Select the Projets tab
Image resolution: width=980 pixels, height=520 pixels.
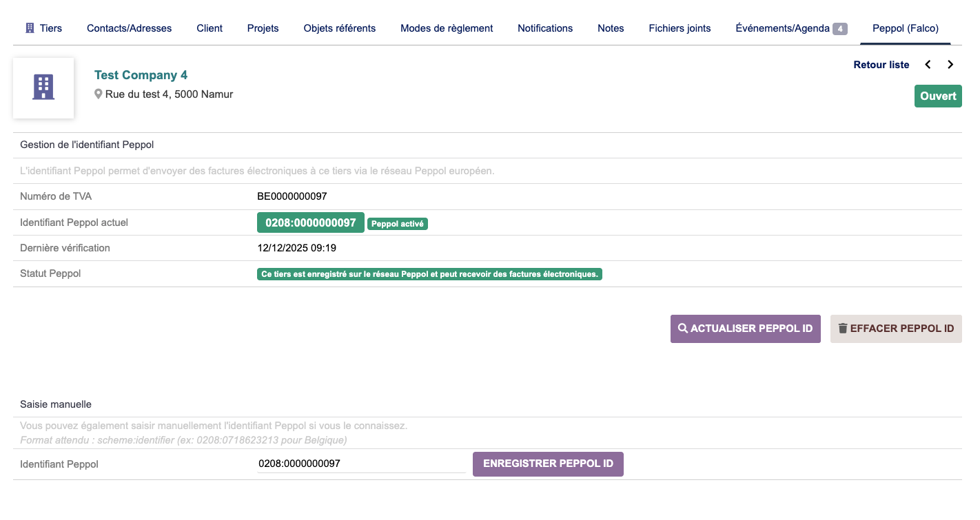263,28
